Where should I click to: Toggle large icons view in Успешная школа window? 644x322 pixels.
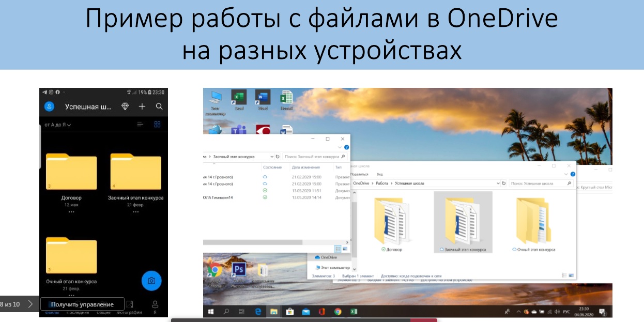[x=571, y=275]
